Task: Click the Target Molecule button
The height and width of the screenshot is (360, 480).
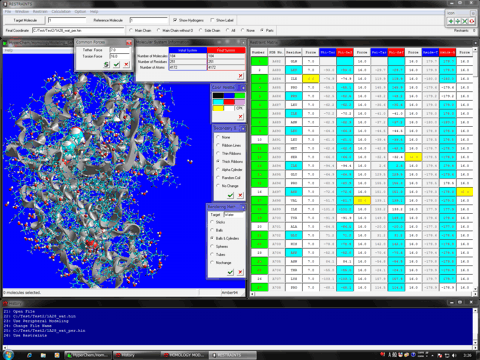Action: (25, 20)
